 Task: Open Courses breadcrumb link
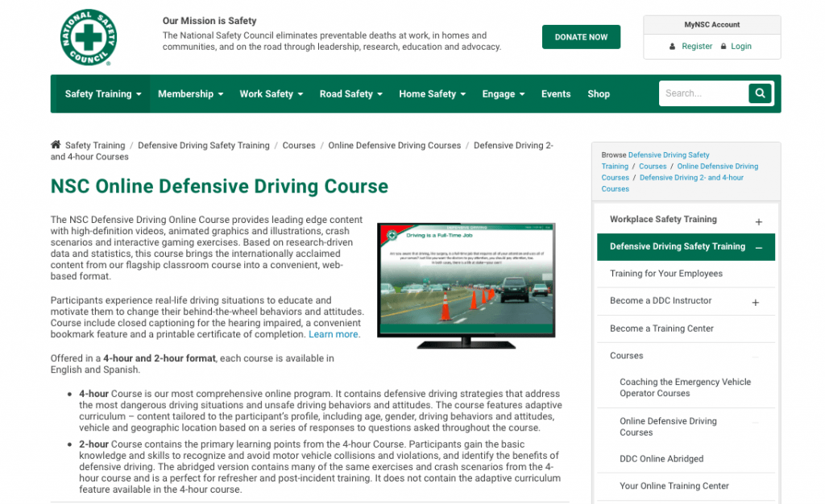299,145
